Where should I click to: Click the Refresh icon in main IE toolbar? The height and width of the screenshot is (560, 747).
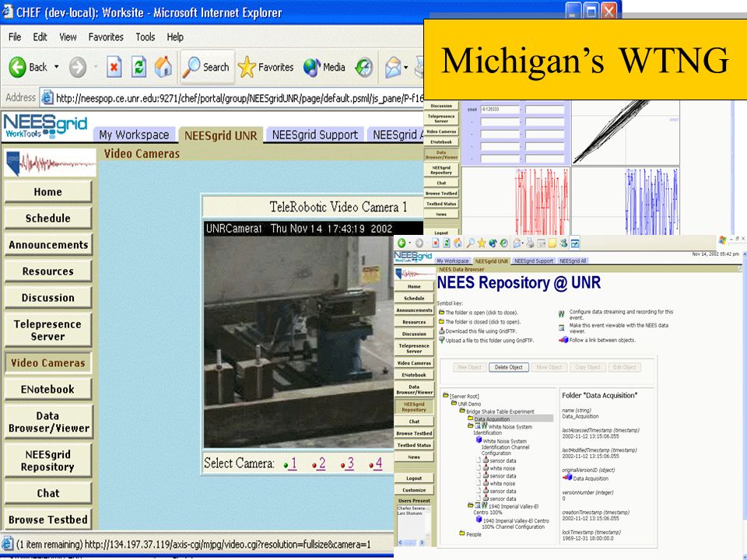click(139, 67)
